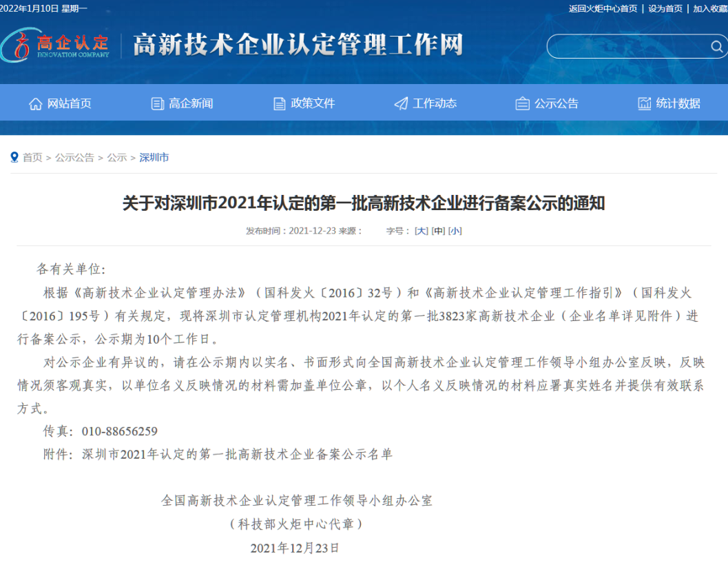Click the breadcrumb location pin icon

click(x=14, y=157)
